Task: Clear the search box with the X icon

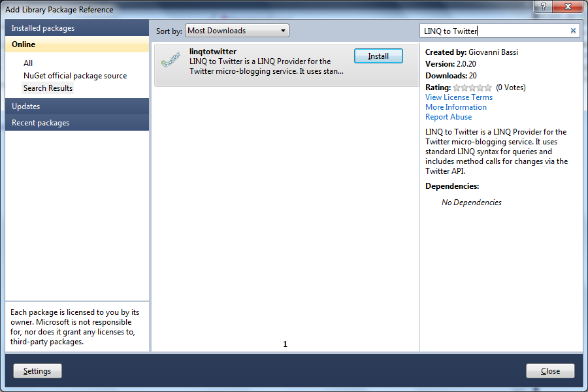Action: point(573,31)
